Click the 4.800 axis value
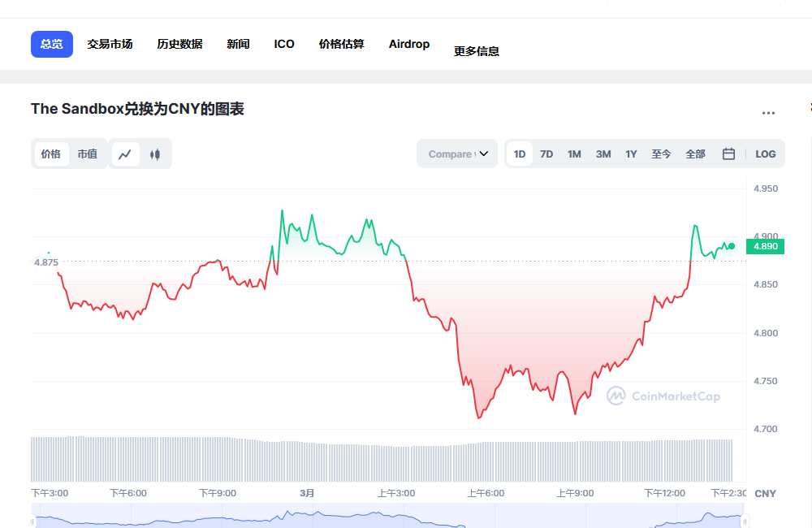This screenshot has height=528, width=812. tap(766, 333)
